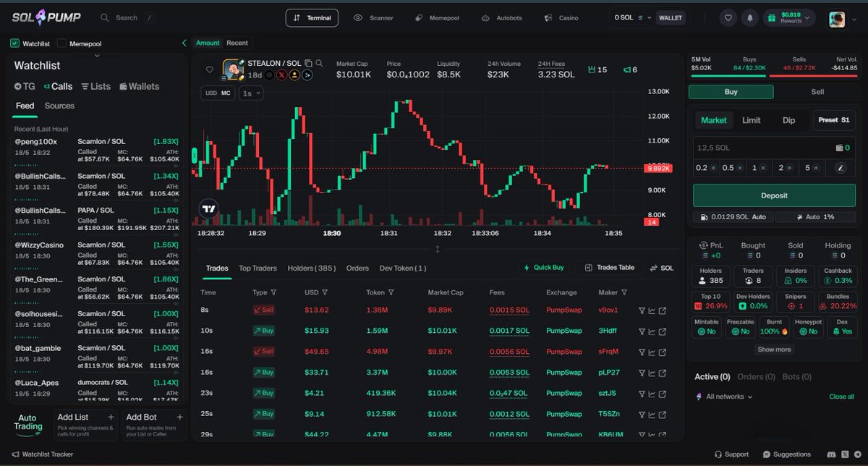Open the Casino tab

[x=561, y=17]
